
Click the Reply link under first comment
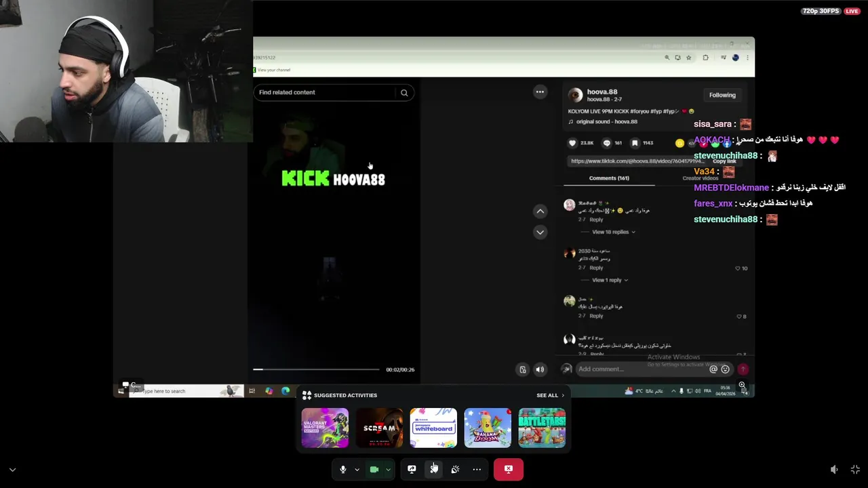(x=596, y=220)
